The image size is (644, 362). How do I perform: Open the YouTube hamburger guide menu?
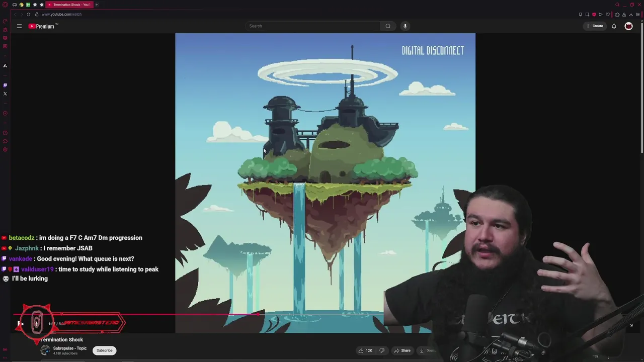pos(19,26)
